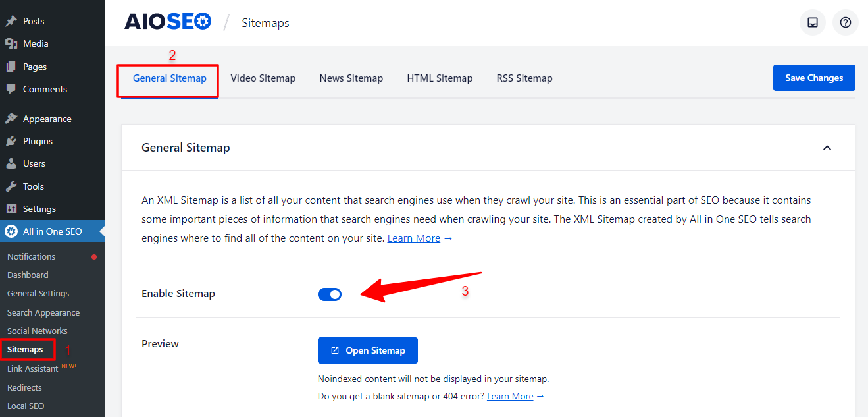Open Sitemaps in the AIOSEO submenu
868x417 pixels.
(x=25, y=349)
